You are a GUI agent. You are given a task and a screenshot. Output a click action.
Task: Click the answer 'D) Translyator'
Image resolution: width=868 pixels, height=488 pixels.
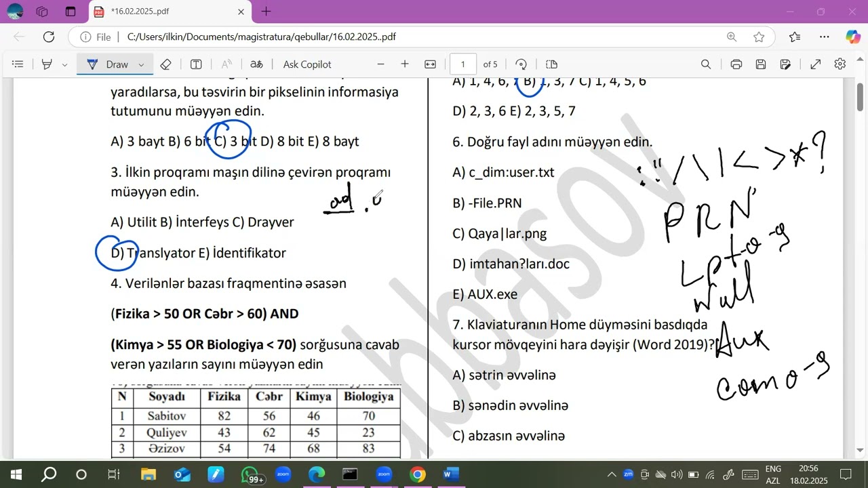153,253
